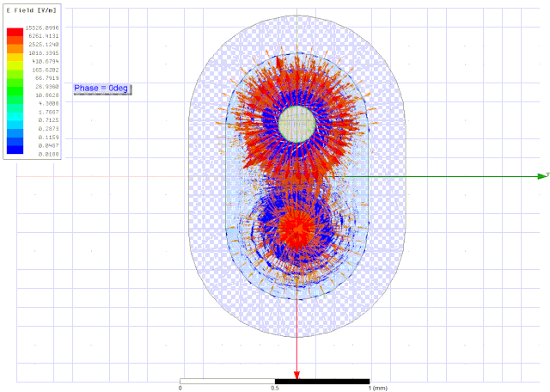550x392 pixels.
Task: Click the scale bar label 0
Action: click(180, 389)
